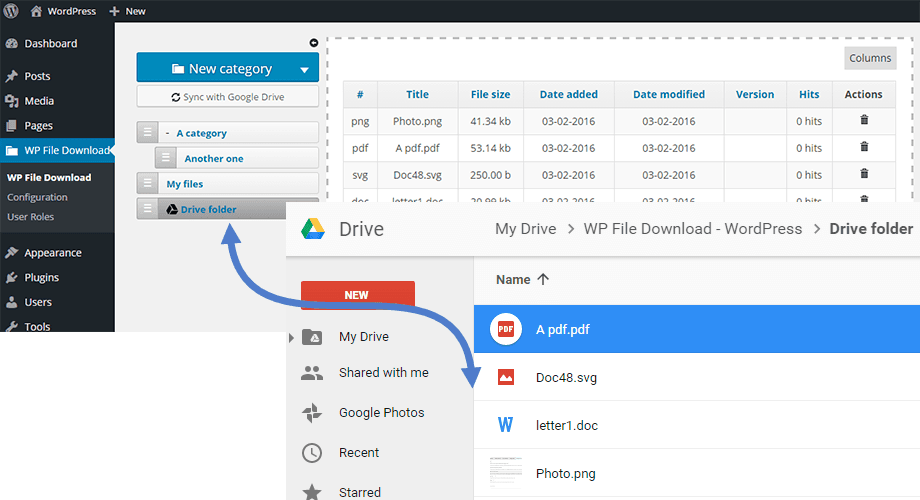920x500 pixels.
Task: Open Recent in Drive sidebar
Action: click(358, 452)
